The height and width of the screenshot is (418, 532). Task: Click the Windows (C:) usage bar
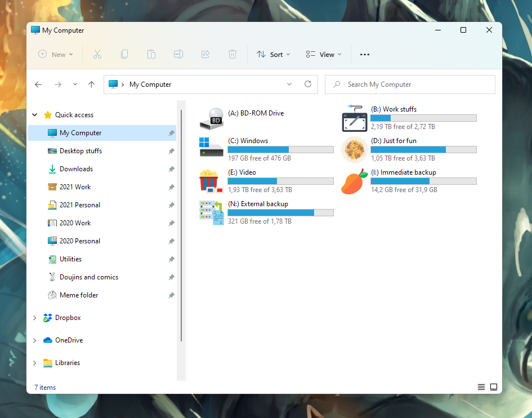coord(280,149)
